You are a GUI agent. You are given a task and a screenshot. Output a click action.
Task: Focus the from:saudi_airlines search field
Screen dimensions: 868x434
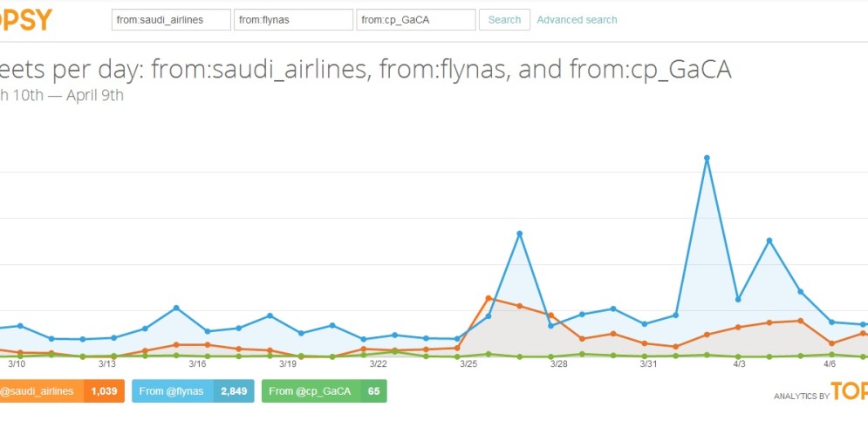click(x=171, y=20)
